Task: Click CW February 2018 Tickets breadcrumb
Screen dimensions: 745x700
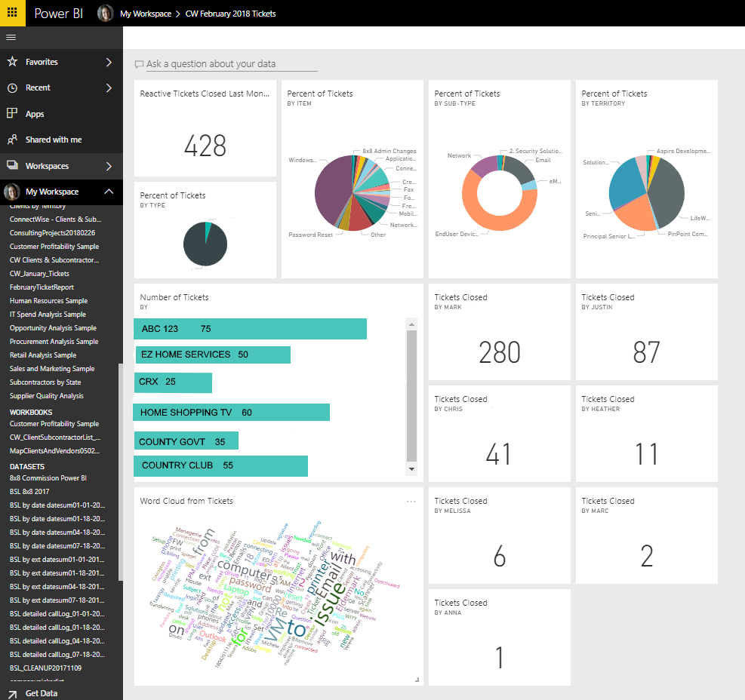Action: 230,14
